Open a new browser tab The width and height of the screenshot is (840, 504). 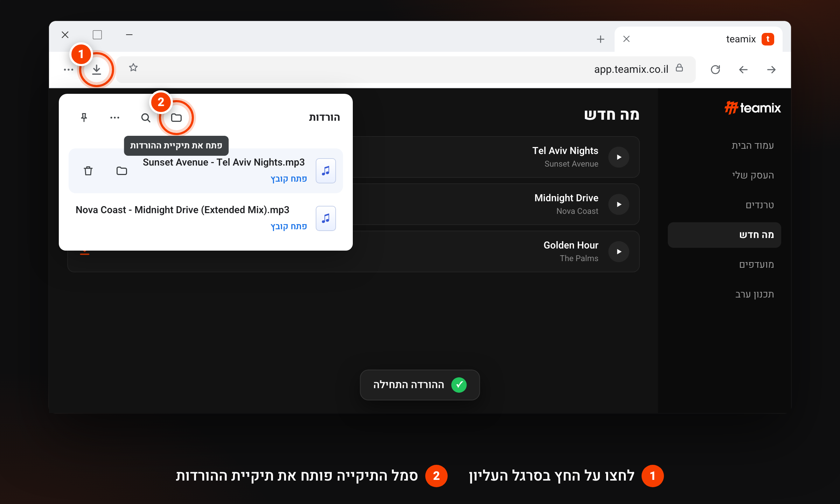click(601, 39)
